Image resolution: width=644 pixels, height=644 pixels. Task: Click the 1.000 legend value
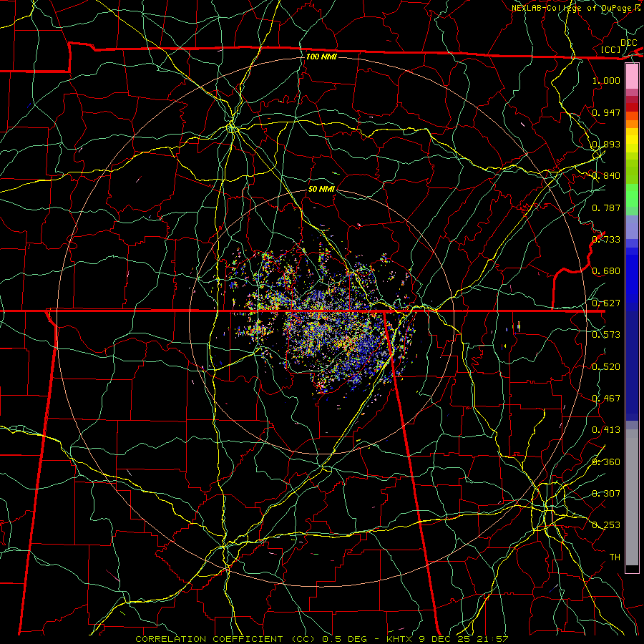606,80
